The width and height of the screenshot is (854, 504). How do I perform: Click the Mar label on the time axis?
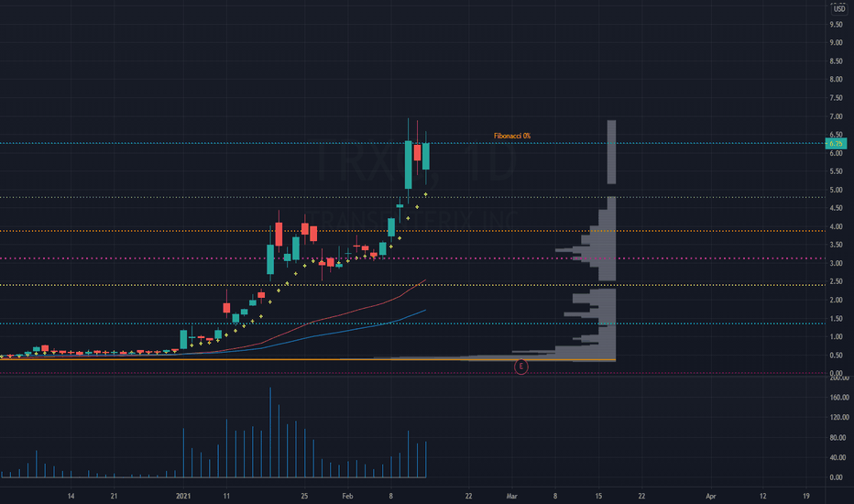coord(511,497)
